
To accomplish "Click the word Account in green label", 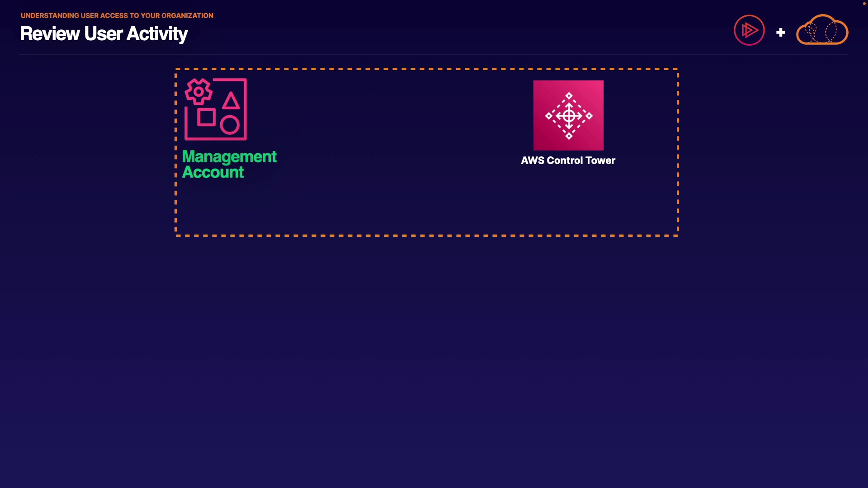I will click(x=213, y=172).
